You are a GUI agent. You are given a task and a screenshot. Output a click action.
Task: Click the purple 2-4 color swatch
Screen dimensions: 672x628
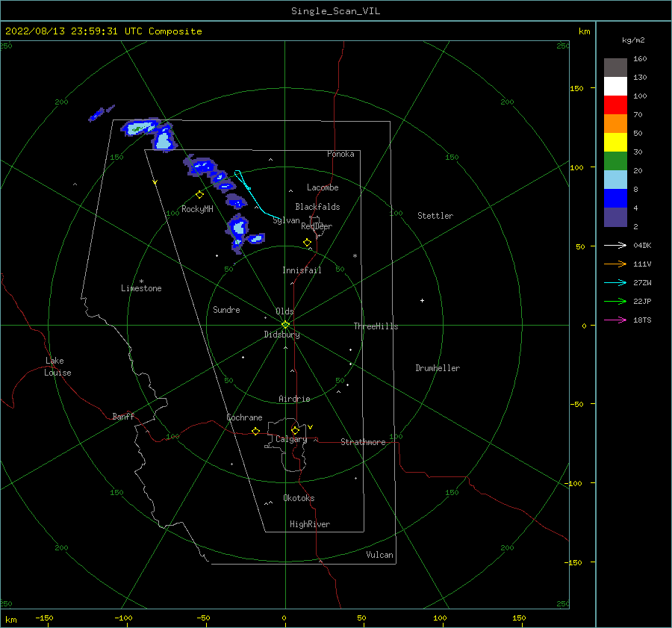click(x=615, y=217)
